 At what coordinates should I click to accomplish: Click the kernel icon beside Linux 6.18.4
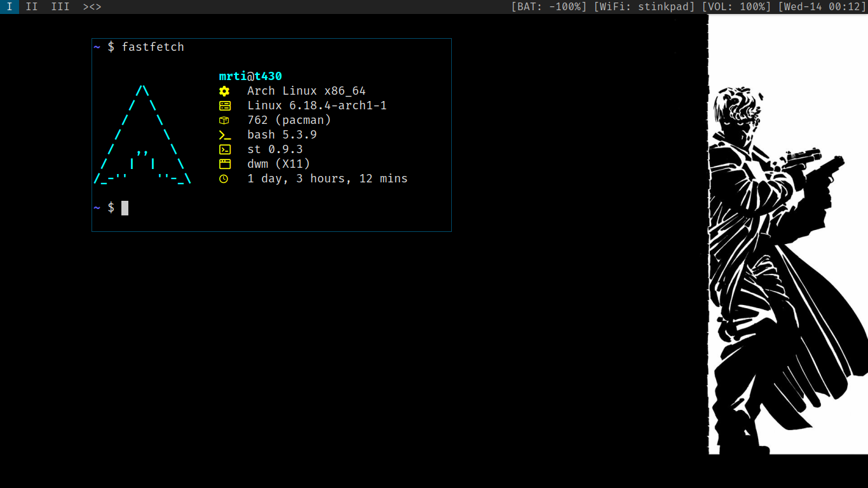[224, 106]
